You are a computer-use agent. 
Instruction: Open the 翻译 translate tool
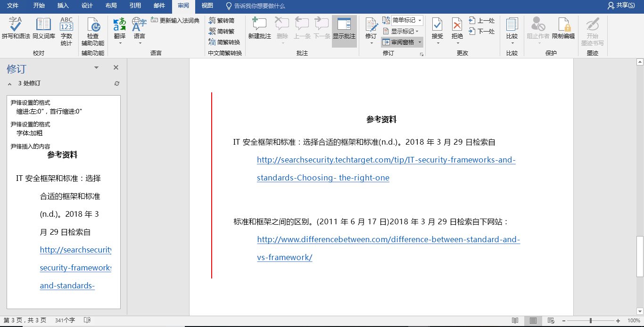click(120, 28)
